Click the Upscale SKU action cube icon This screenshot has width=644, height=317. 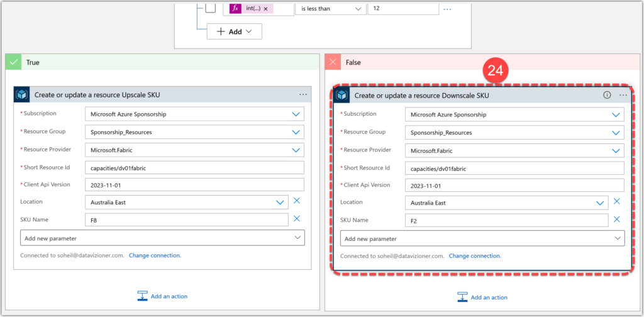click(22, 95)
